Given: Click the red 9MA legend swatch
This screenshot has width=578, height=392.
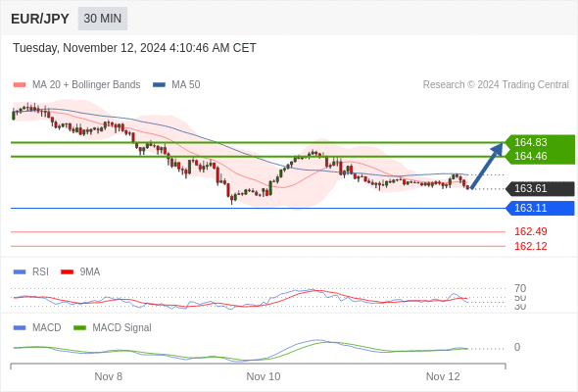Looking at the screenshot, I should 67,272.
